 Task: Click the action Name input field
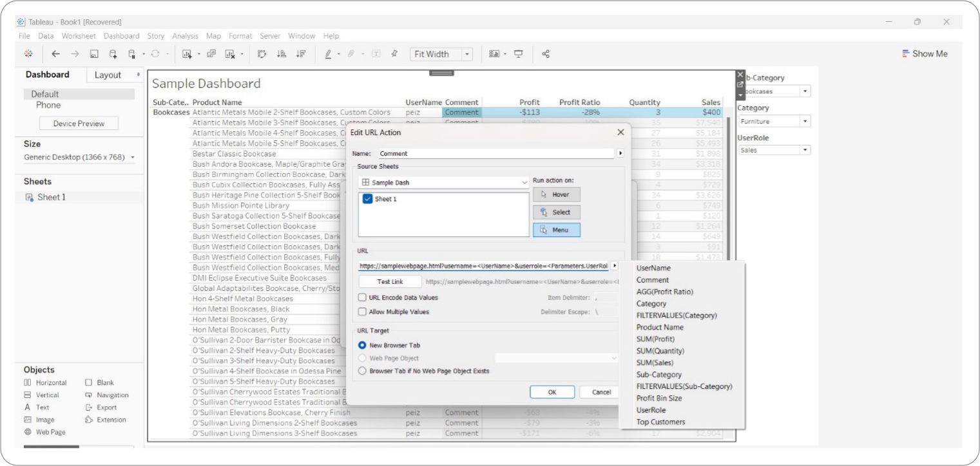click(496, 153)
